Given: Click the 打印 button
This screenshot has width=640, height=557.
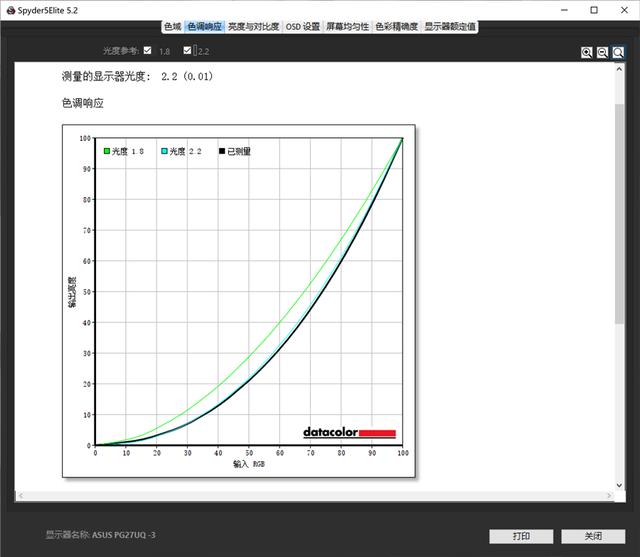Looking at the screenshot, I should click(521, 536).
